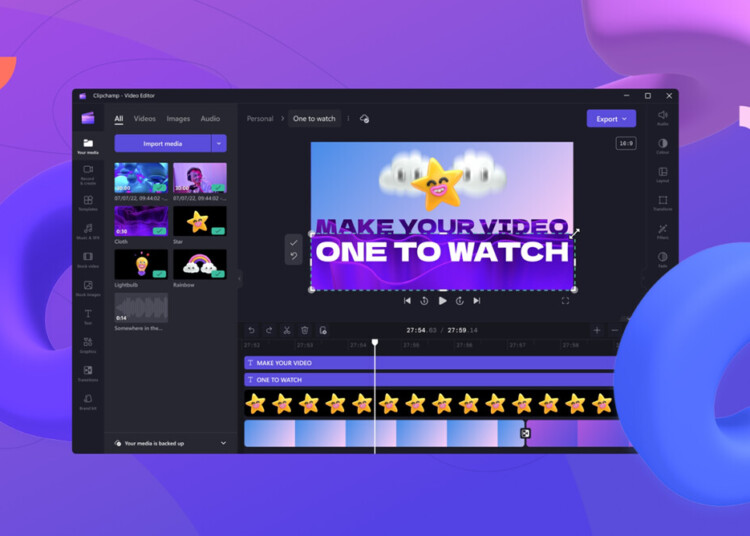Open the Graphics sidebar panel
This screenshot has width=750, height=536.
pos(88,345)
